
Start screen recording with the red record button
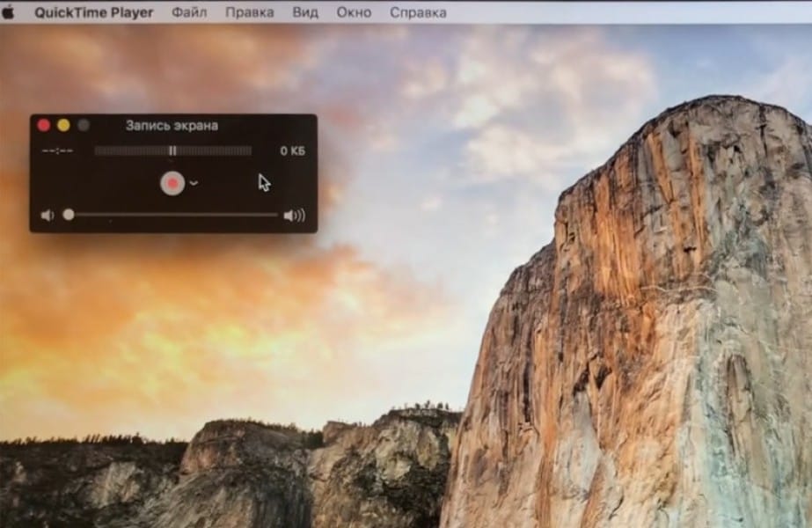pyautogui.click(x=172, y=183)
